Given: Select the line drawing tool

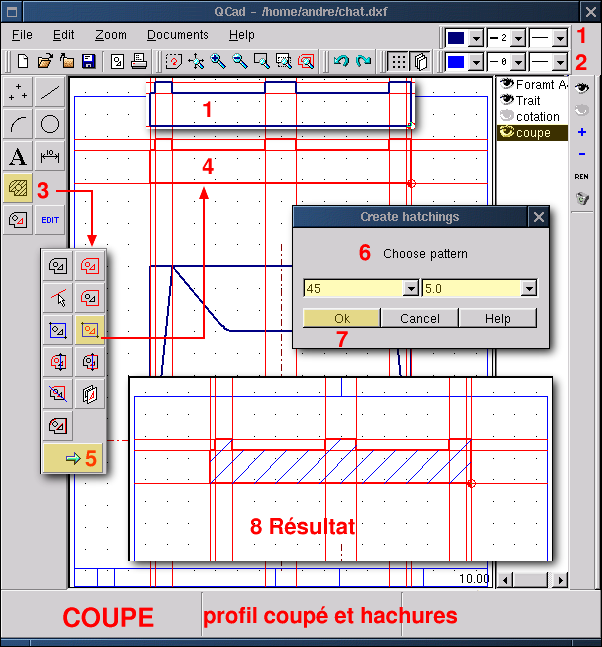Looking at the screenshot, I should pos(50,93).
